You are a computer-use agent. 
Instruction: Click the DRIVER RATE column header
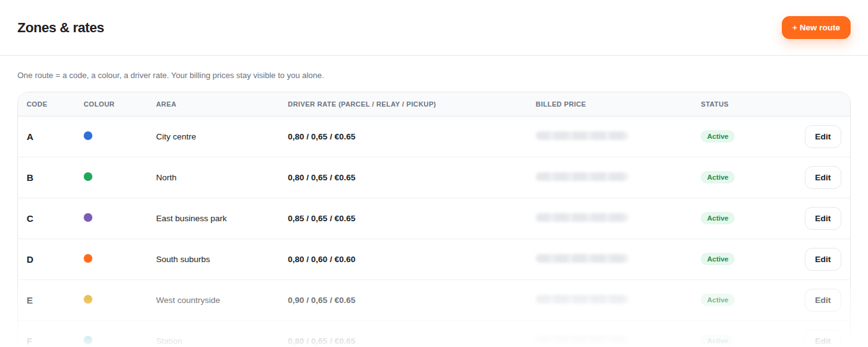(x=362, y=104)
